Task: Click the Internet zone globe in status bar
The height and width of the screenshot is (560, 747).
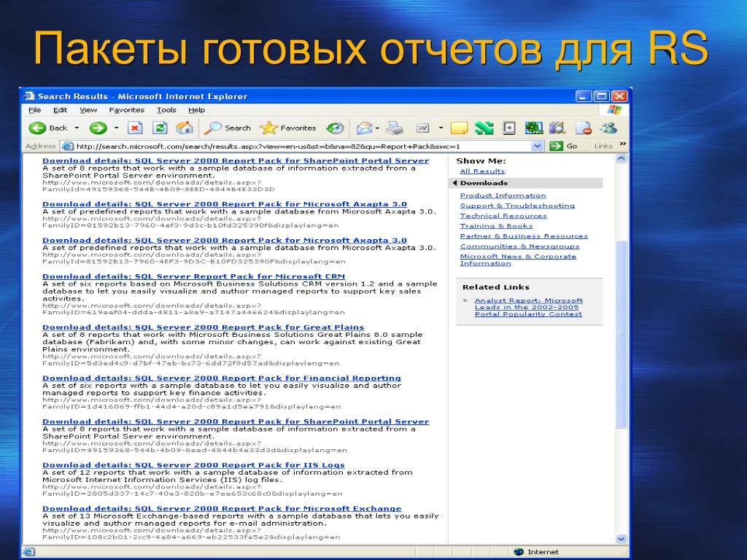Action: pos(519,551)
